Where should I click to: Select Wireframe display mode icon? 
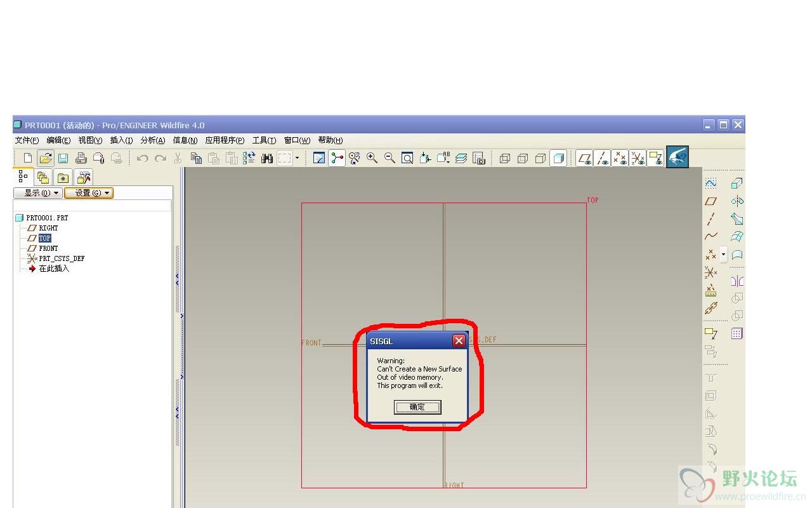click(x=505, y=158)
